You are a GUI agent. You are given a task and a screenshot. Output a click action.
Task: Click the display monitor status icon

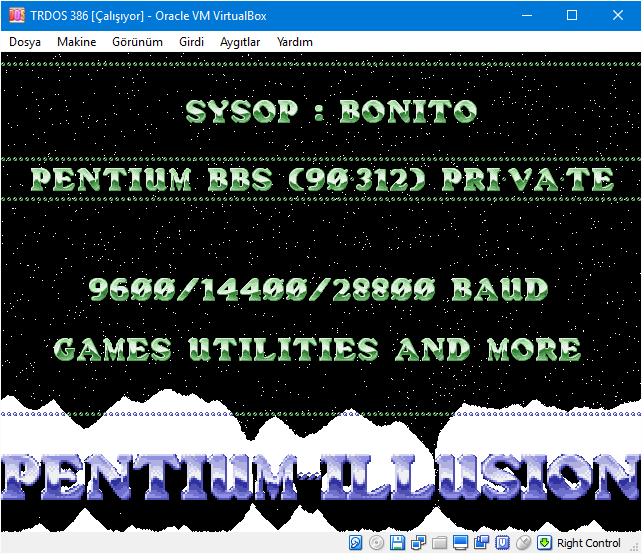[x=460, y=543]
